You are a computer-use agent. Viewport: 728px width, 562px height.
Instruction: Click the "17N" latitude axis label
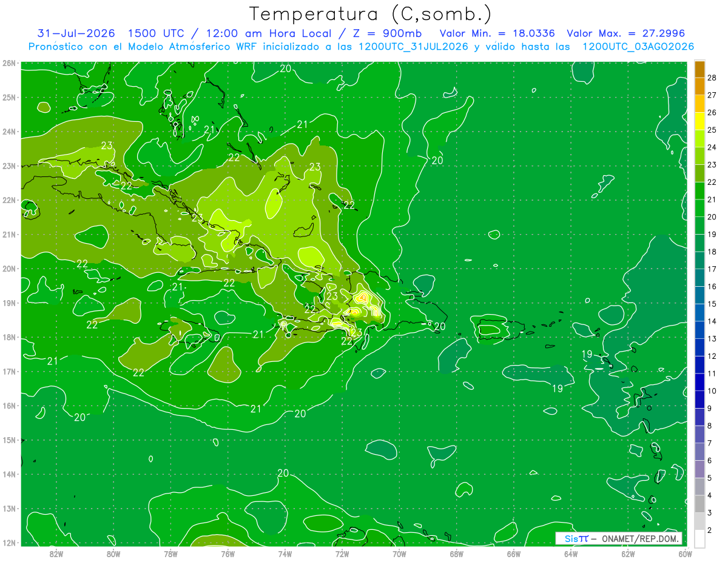pyautogui.click(x=9, y=372)
